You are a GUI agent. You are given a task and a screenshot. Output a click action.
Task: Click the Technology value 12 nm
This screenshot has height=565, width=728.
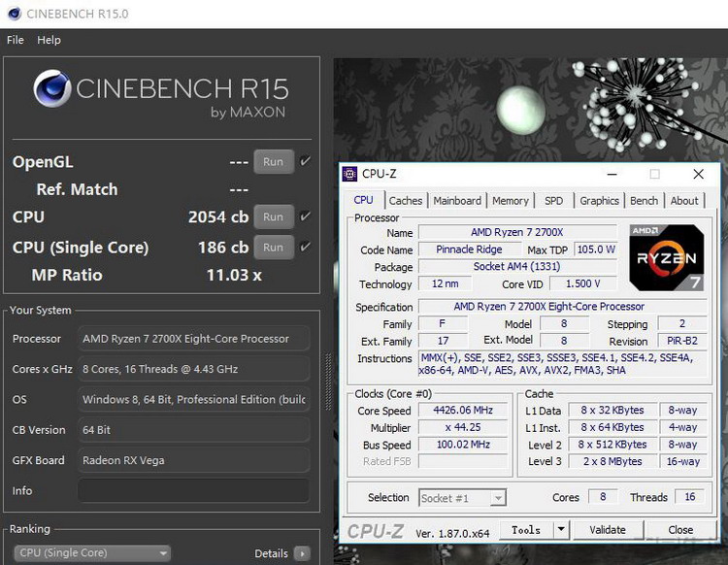pyautogui.click(x=446, y=283)
